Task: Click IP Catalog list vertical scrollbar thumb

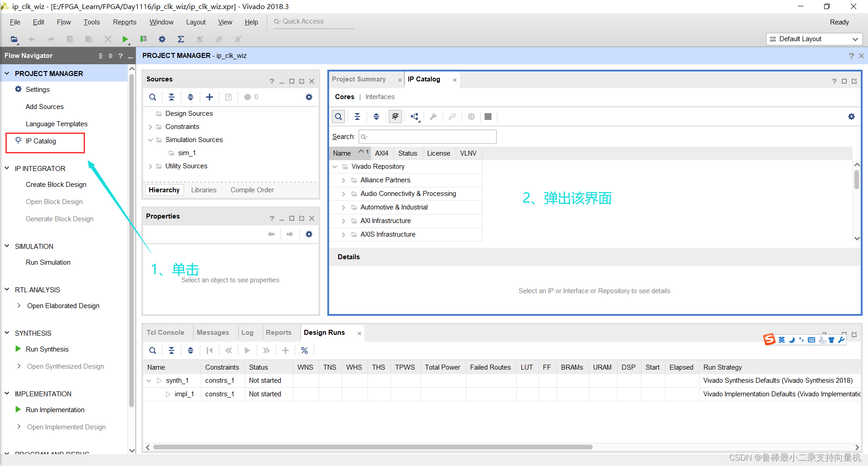Action: pyautogui.click(x=857, y=180)
